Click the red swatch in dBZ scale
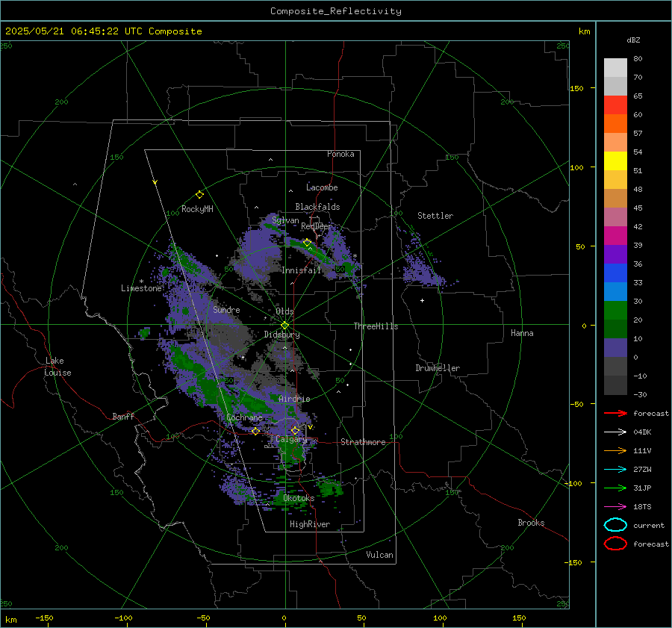This screenshot has width=672, height=628. point(615,105)
